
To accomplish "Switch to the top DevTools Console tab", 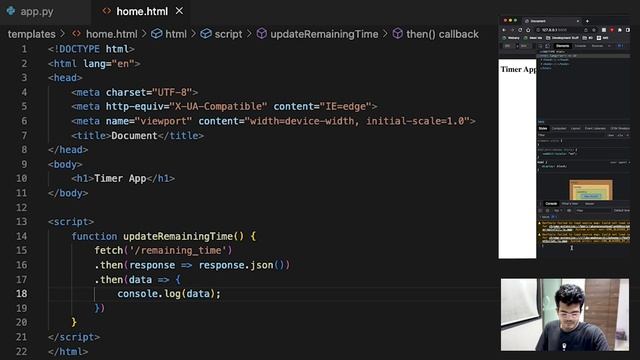I will click(x=580, y=46).
